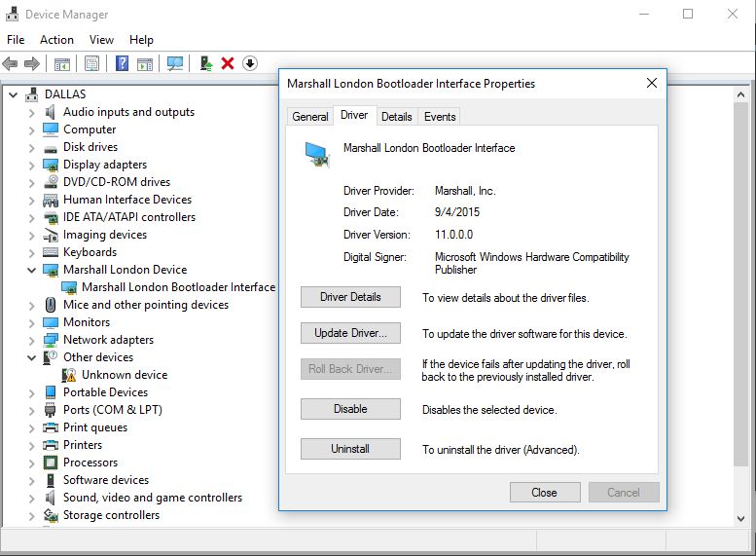756x556 pixels.
Task: Close the properties dialog with Close button
Action: 544,493
